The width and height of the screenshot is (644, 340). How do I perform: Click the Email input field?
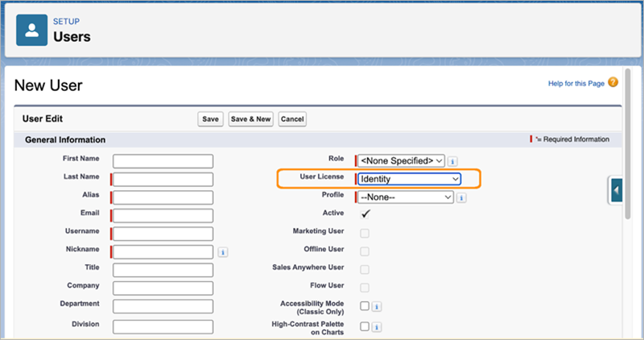[163, 215]
